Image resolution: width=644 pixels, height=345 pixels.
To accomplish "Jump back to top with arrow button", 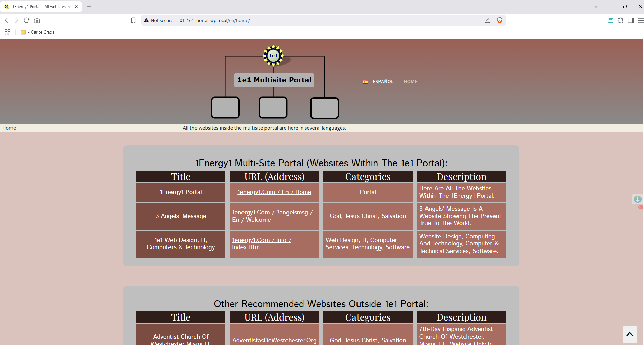I will tap(629, 334).
